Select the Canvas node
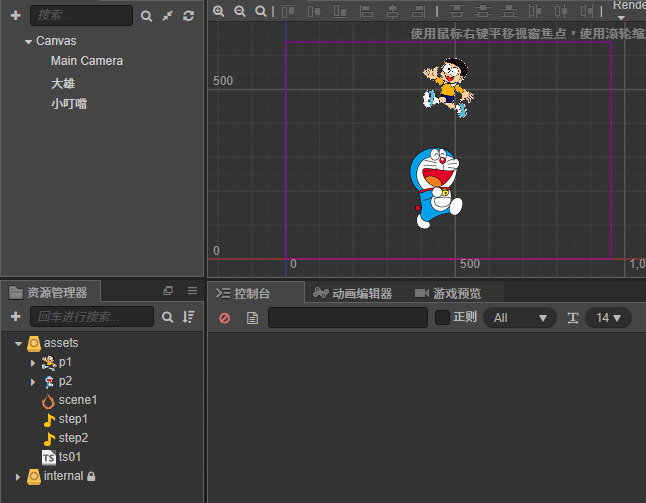The height and width of the screenshot is (503, 646). [56, 41]
